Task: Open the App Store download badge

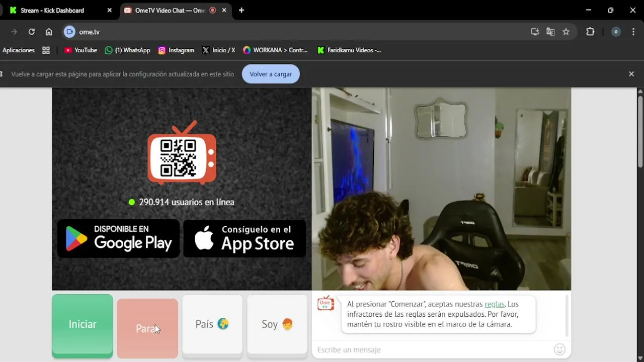Action: [245, 238]
